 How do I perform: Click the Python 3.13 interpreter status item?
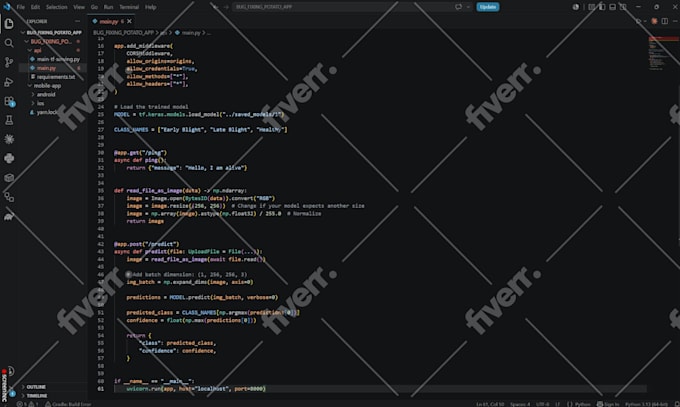click(x=646, y=404)
